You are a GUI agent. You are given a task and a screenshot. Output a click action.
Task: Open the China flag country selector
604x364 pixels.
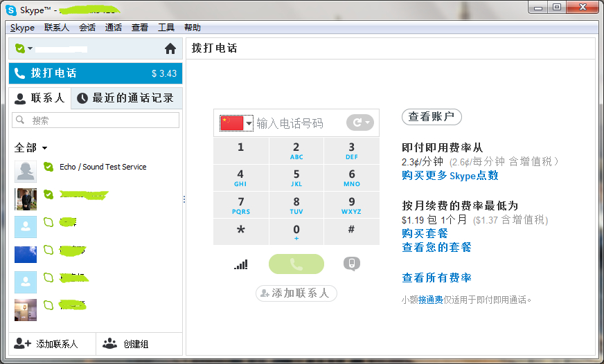pos(236,123)
